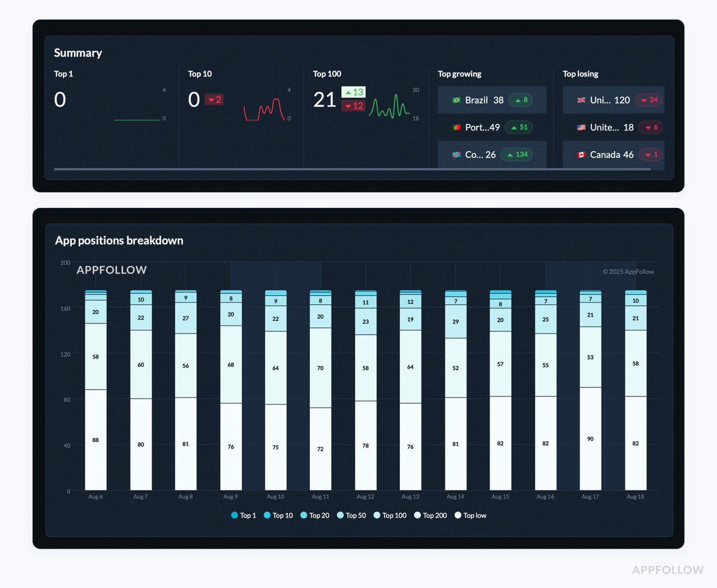Click the APPFOLLOW watermark logo
Screen dimensions: 717x588
(x=112, y=270)
